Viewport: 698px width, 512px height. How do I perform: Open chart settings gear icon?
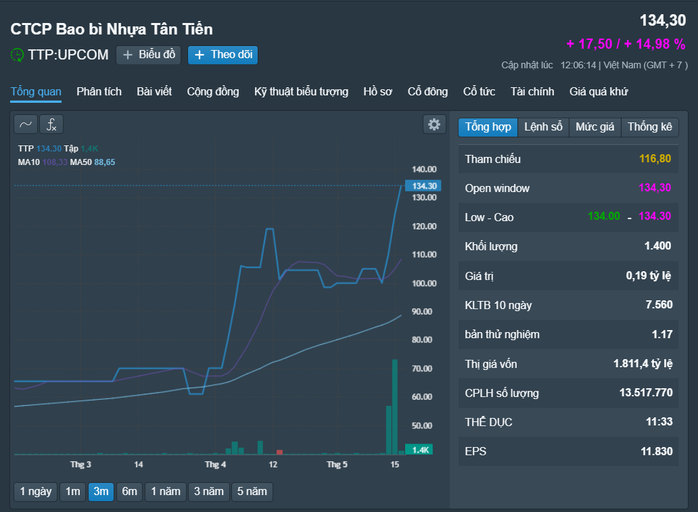coord(434,124)
